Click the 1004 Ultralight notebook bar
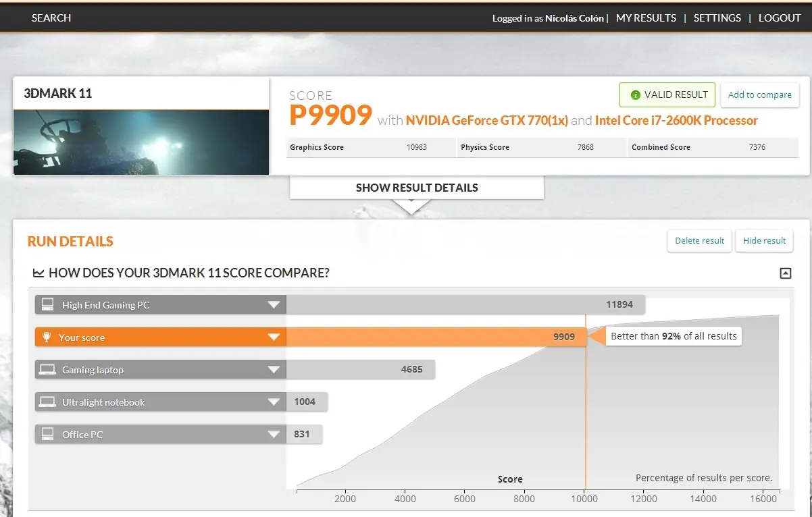Viewport: 812px width, 517px height. click(307, 402)
